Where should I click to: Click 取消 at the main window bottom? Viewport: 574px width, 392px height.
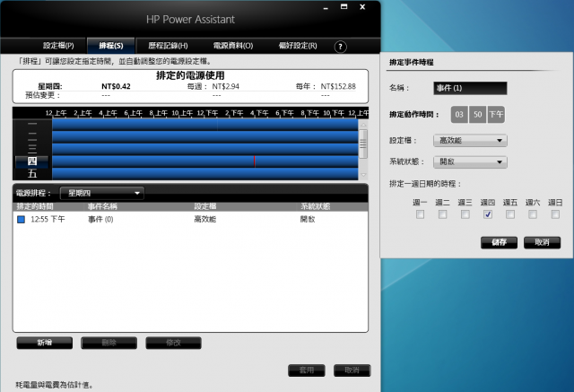[x=352, y=370]
